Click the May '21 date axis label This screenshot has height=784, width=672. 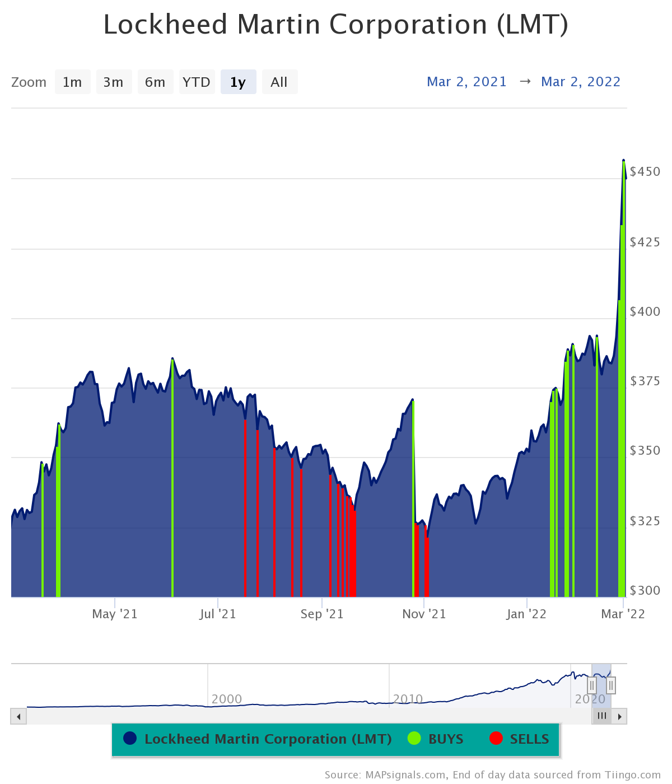point(115,614)
